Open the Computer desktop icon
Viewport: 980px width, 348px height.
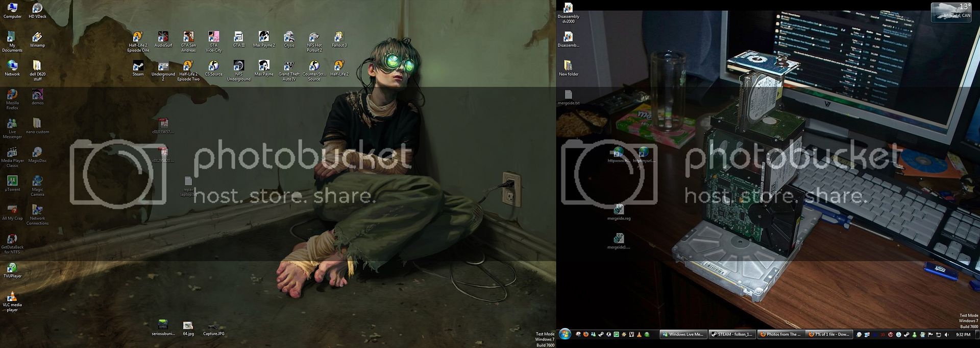[x=12, y=10]
